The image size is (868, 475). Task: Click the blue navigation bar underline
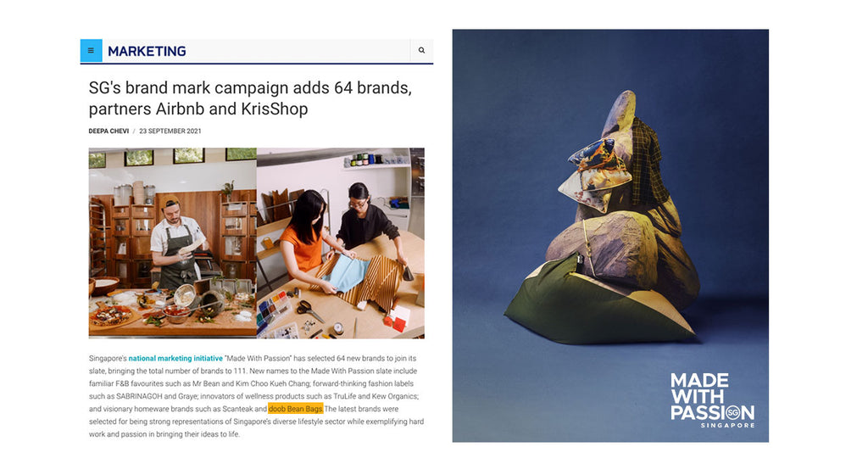[257, 63]
